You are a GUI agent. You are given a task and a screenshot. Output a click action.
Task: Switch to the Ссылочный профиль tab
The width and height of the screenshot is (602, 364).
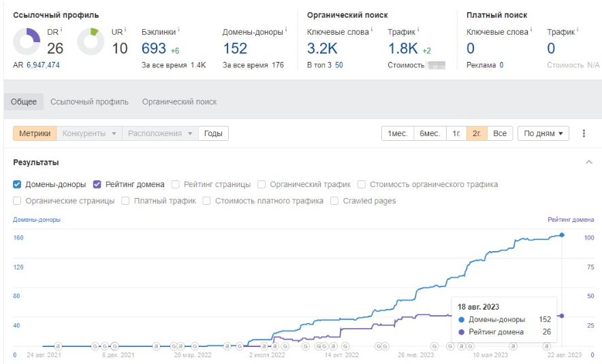89,102
